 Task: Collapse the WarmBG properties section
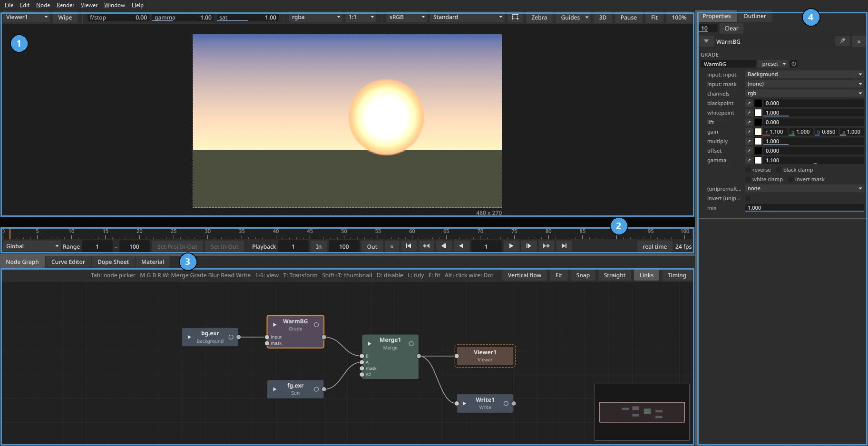tap(706, 41)
